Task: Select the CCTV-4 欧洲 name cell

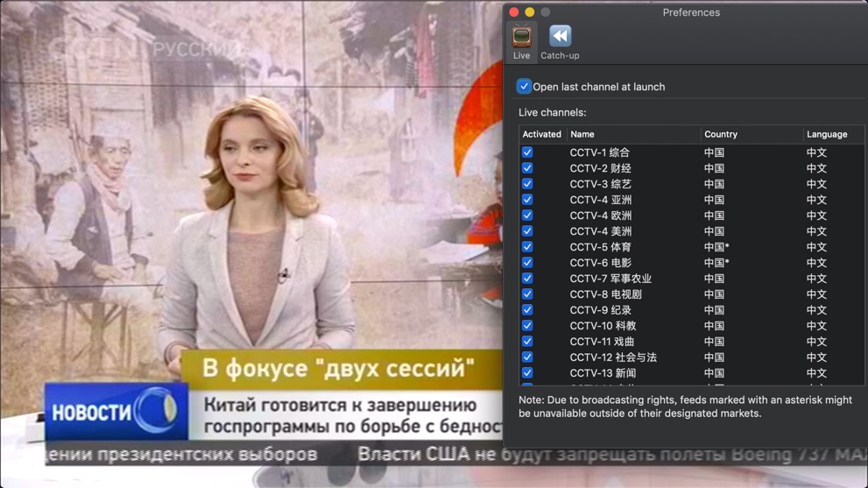Action: click(601, 216)
